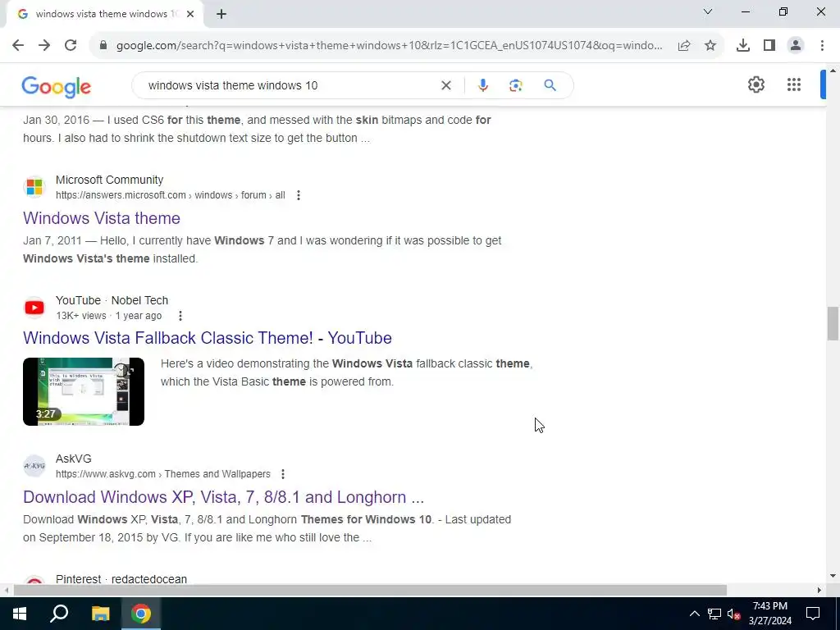Click the browser forward arrow
Viewport: 840px width, 630px height.
(x=44, y=45)
